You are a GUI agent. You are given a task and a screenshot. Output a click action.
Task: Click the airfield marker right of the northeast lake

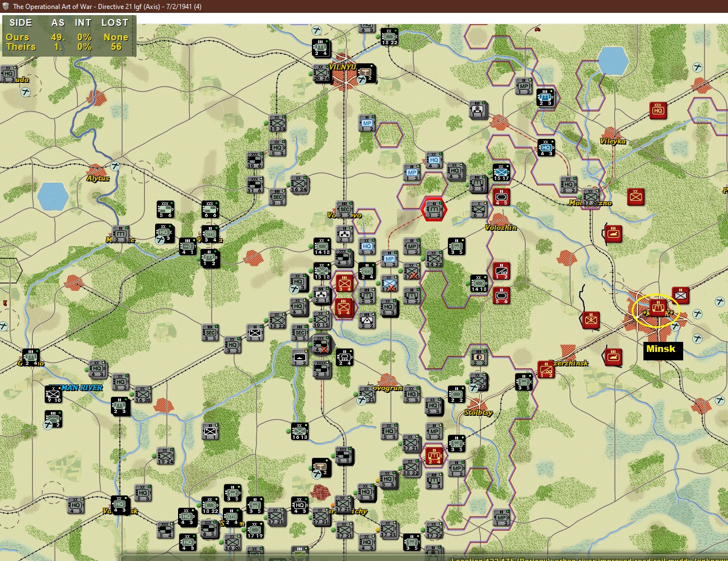pos(698,67)
